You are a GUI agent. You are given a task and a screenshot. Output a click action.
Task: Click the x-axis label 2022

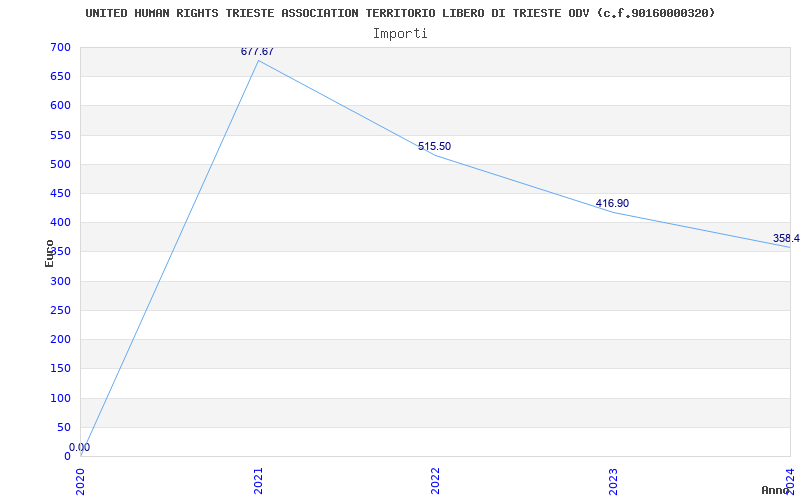[x=435, y=481]
